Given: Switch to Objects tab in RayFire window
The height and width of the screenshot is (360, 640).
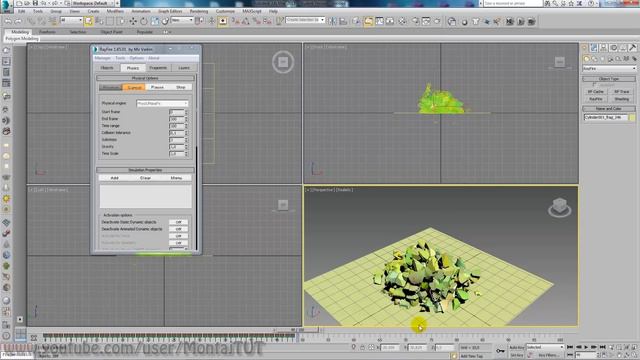Looking at the screenshot, I should (107, 68).
